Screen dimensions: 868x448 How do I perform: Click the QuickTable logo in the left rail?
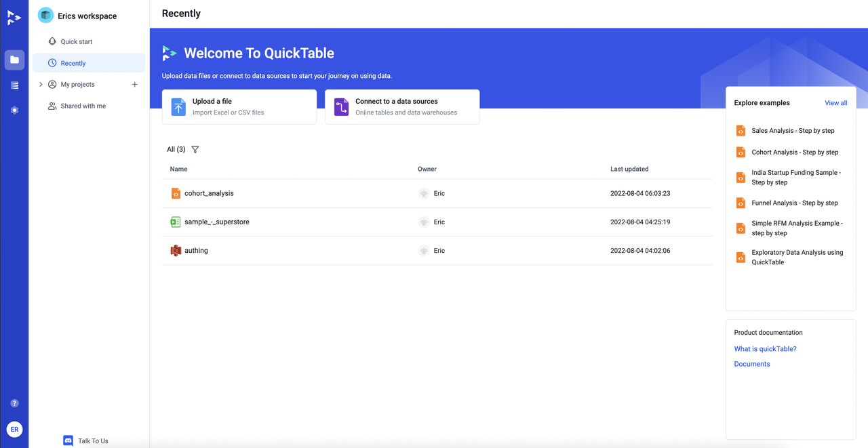point(14,18)
